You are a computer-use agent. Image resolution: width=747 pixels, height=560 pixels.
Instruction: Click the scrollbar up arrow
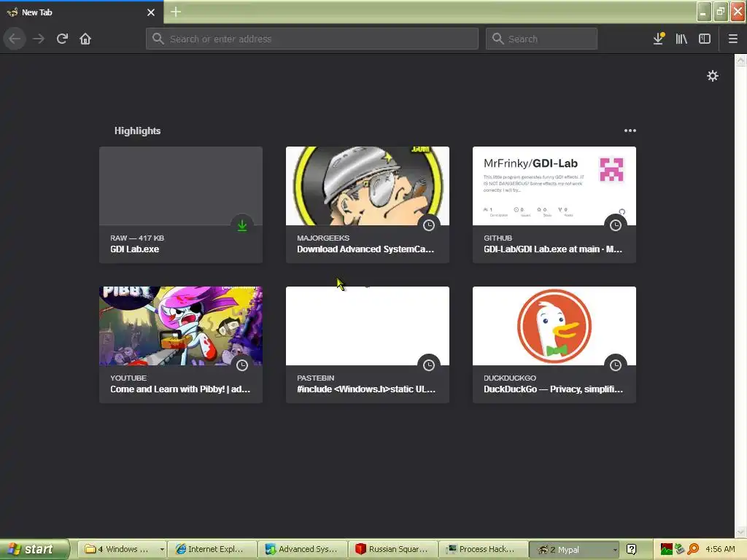click(740, 60)
